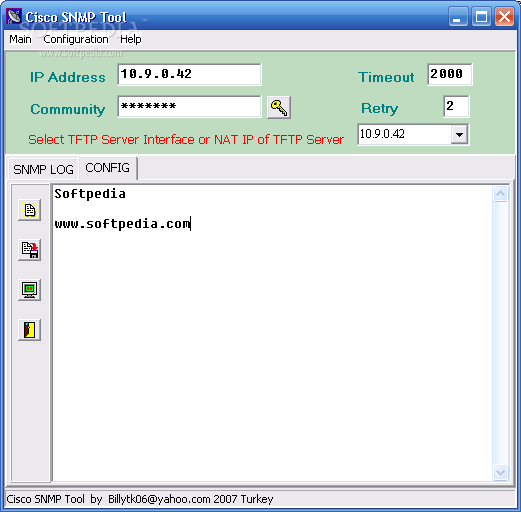Click the 'www.softpedia.com' line in config text
Screen dimensions: 521x512
pyautogui.click(x=123, y=224)
